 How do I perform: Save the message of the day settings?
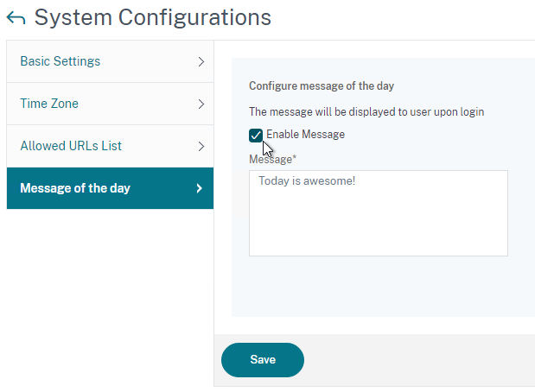pyautogui.click(x=263, y=360)
